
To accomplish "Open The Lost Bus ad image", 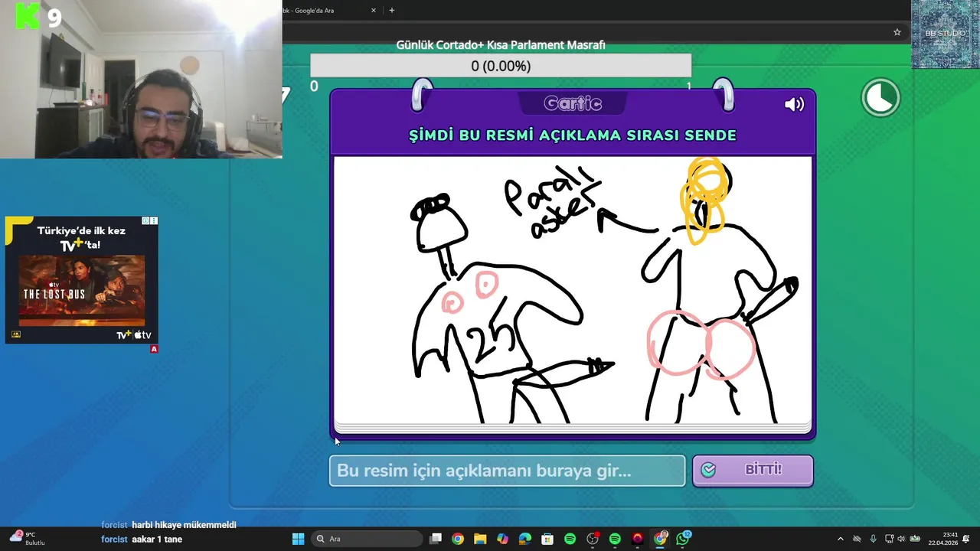I will 82,292.
